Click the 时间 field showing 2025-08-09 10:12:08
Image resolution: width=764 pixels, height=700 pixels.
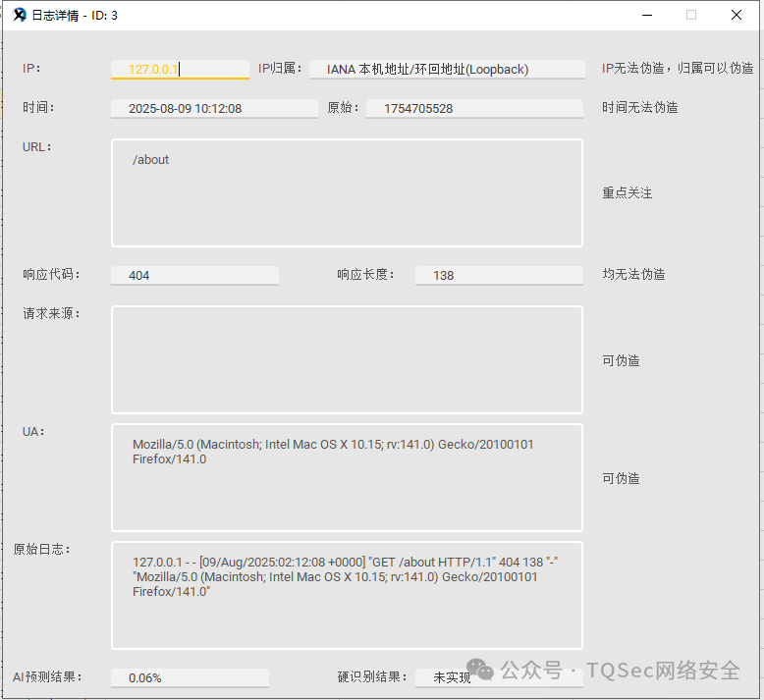pos(214,108)
